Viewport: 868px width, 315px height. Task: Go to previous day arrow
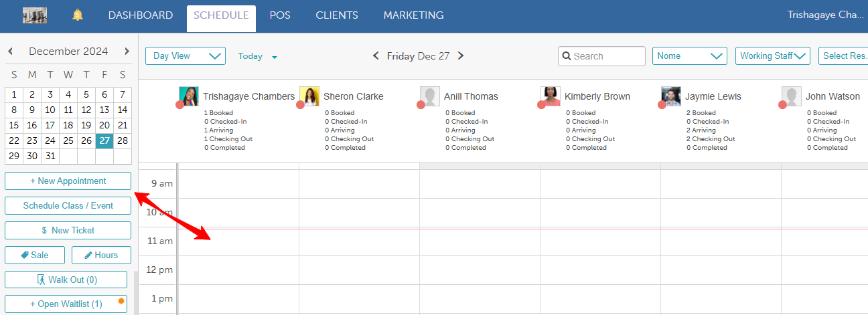point(376,56)
